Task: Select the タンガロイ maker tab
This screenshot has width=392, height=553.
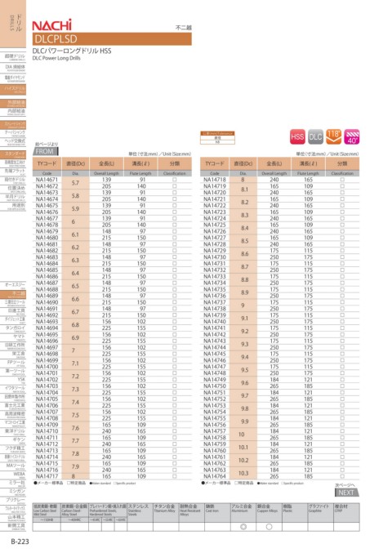Action: (x=13, y=328)
